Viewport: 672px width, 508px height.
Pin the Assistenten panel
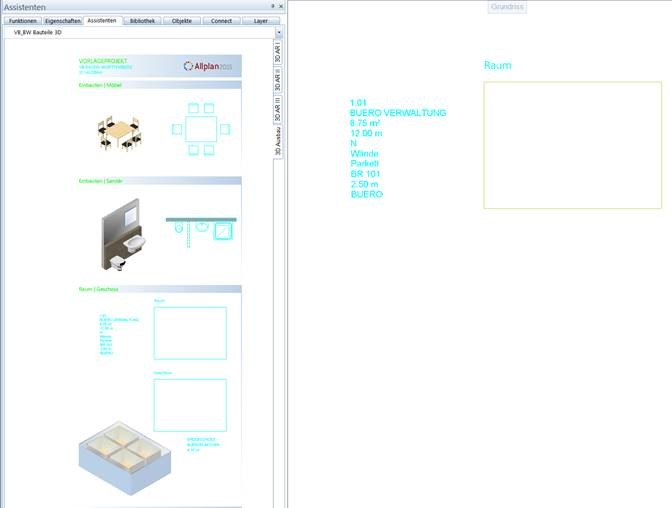tap(273, 6)
